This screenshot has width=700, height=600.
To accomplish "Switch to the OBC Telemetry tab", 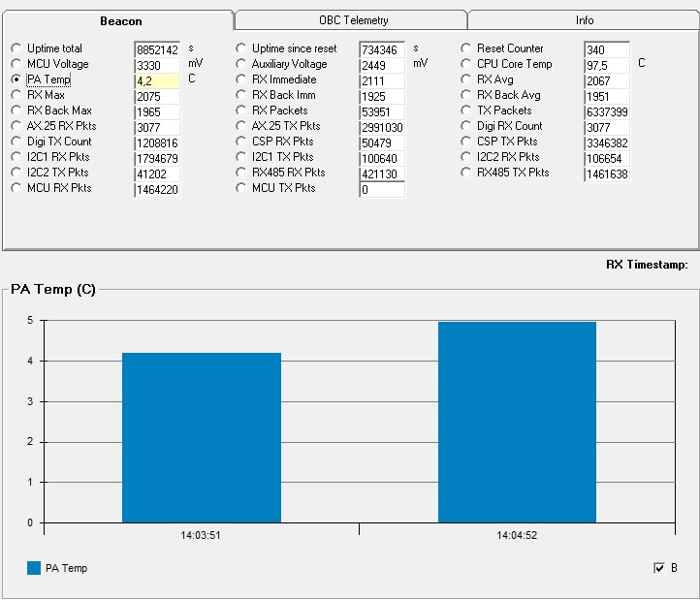I will pos(353,19).
